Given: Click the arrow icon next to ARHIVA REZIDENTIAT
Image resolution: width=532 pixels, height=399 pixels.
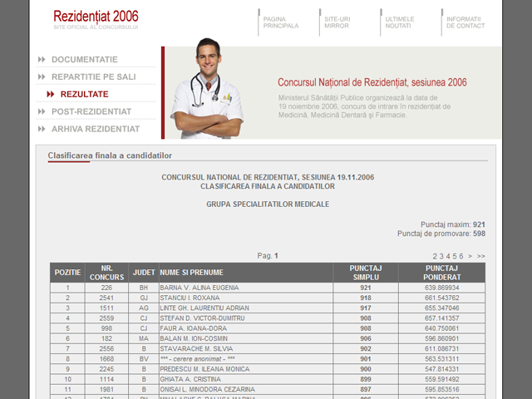Looking at the screenshot, I should (x=42, y=129).
